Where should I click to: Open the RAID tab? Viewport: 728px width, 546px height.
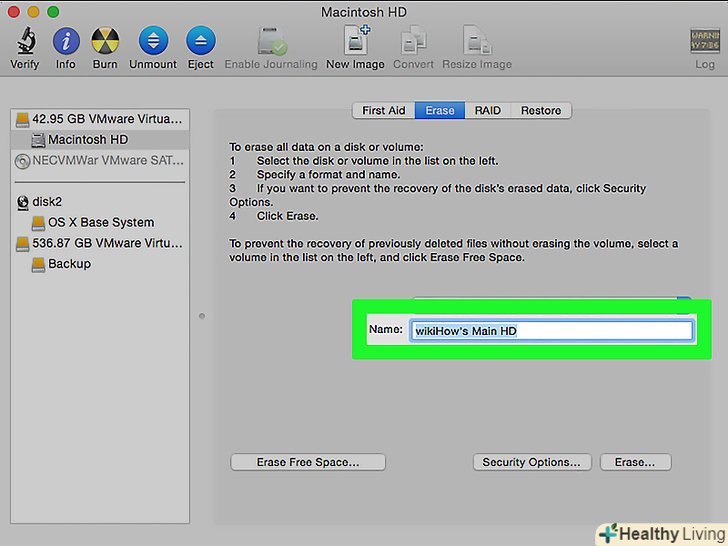coord(488,110)
